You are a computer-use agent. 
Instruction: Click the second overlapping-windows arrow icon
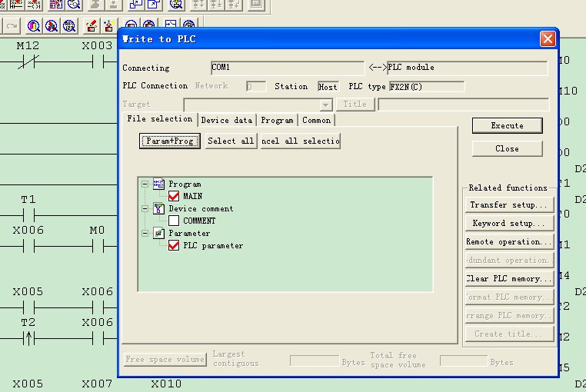tap(154, 5)
